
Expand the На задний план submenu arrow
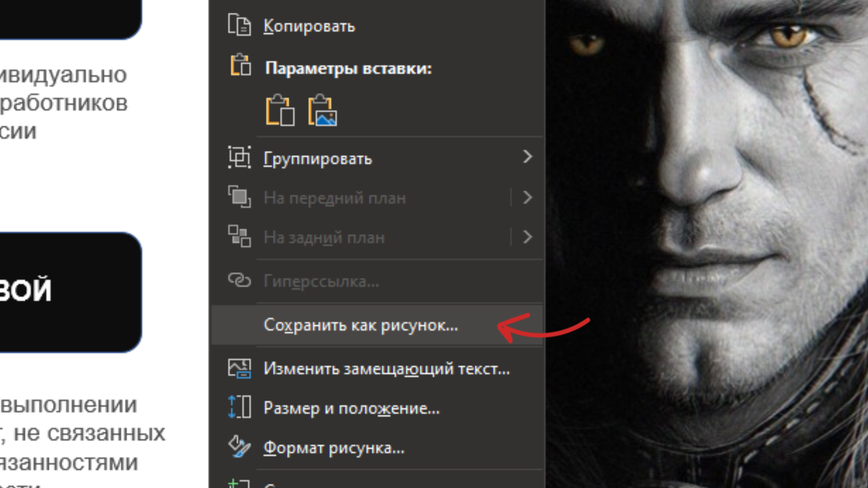527,237
